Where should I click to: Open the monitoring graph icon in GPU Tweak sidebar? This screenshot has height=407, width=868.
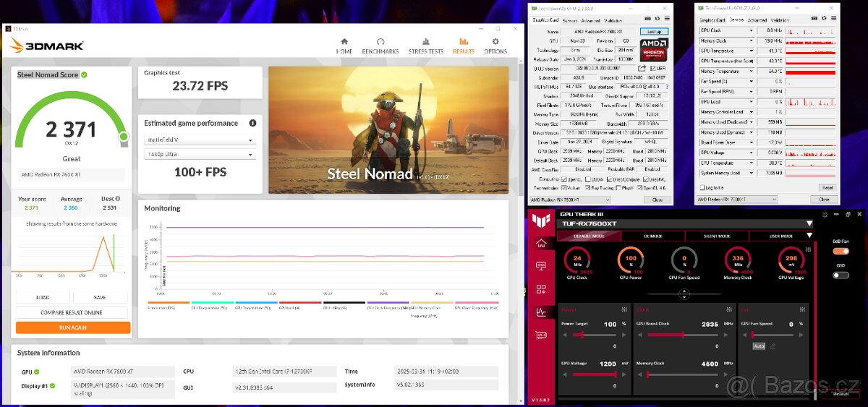pos(541,312)
